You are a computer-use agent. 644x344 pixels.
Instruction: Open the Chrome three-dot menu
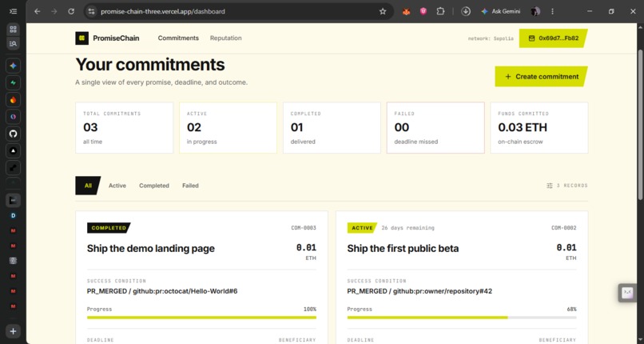tap(552, 11)
